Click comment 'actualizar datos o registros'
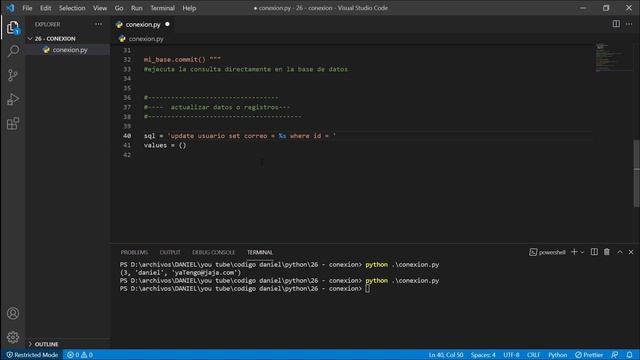Image resolution: width=640 pixels, height=360 pixels. click(217, 107)
